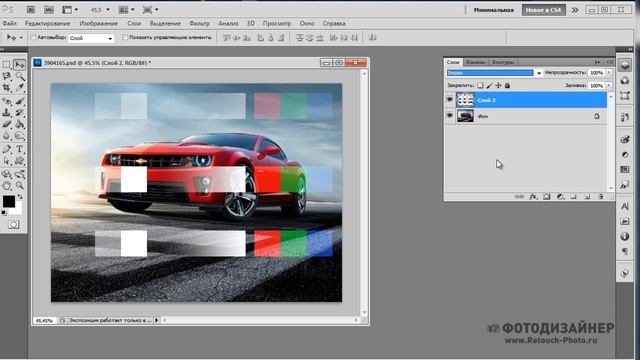Hide the Слой 2 layer eye
This screenshot has height=360, width=640.
(x=450, y=100)
